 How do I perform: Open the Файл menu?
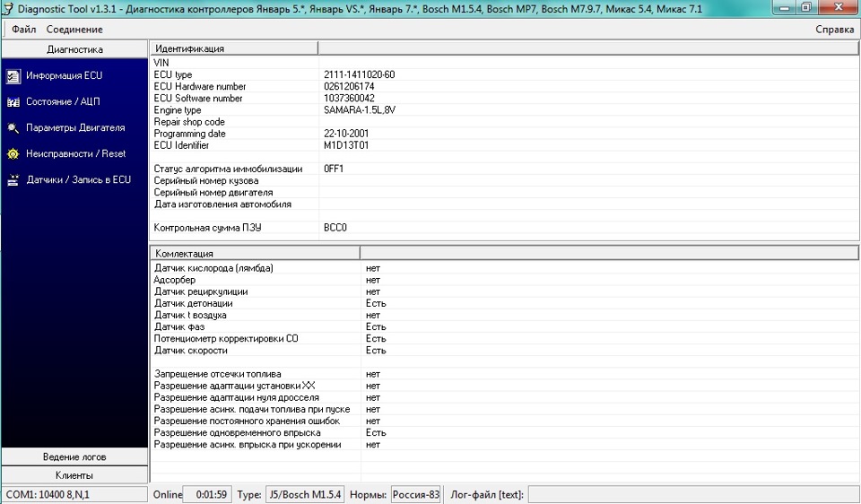coord(23,30)
